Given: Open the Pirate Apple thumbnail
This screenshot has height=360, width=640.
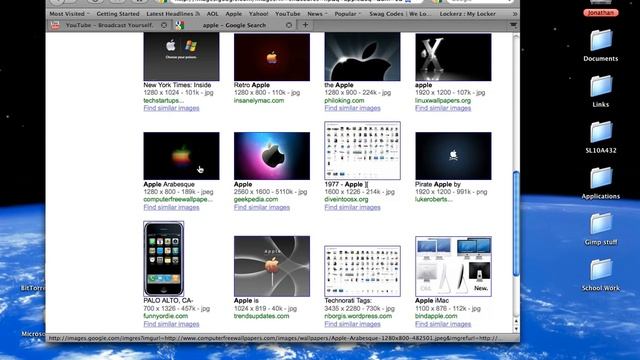Looking at the screenshot, I should point(453,156).
